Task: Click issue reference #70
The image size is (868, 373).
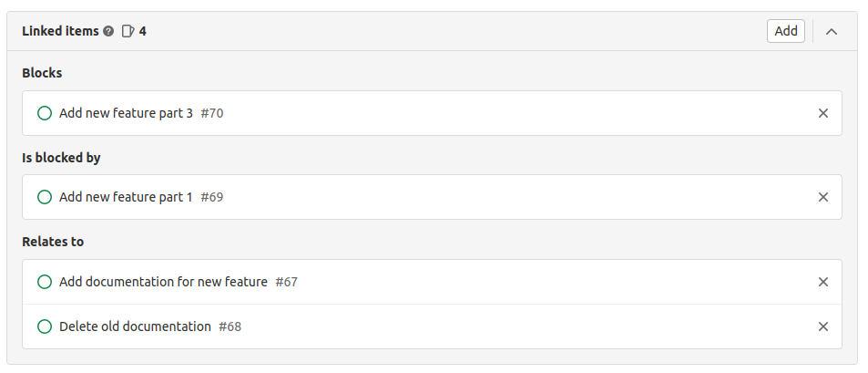Action: [212, 113]
